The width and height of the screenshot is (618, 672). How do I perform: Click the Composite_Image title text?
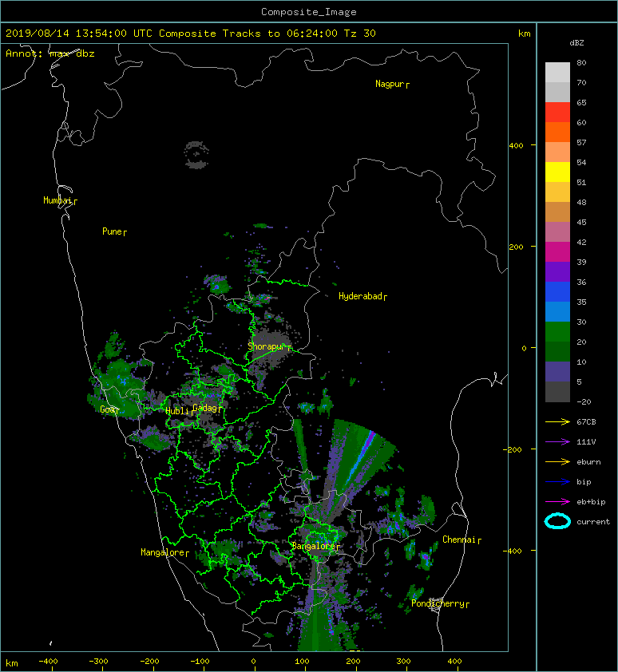309,12
